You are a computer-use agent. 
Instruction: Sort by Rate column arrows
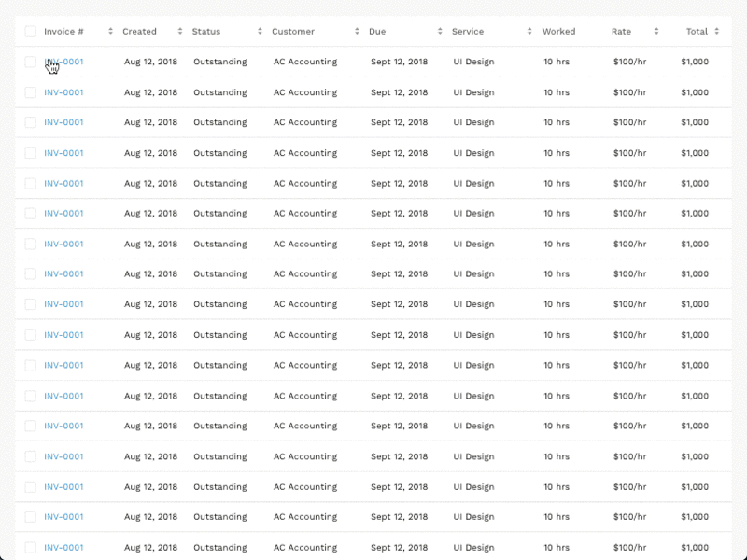(656, 32)
